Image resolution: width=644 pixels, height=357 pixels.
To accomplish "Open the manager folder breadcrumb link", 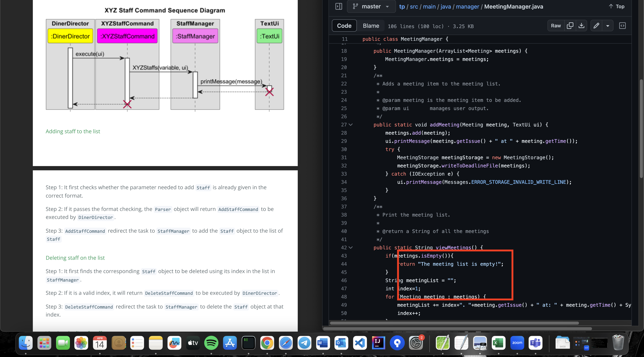I will [467, 7].
